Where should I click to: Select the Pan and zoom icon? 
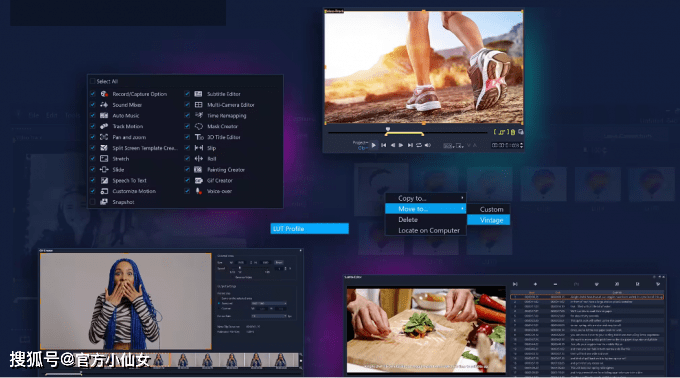pyautogui.click(x=104, y=137)
